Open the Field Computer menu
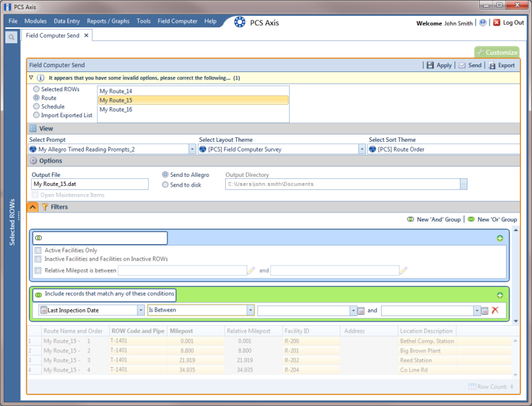The width and height of the screenshot is (532, 406). 177,21
